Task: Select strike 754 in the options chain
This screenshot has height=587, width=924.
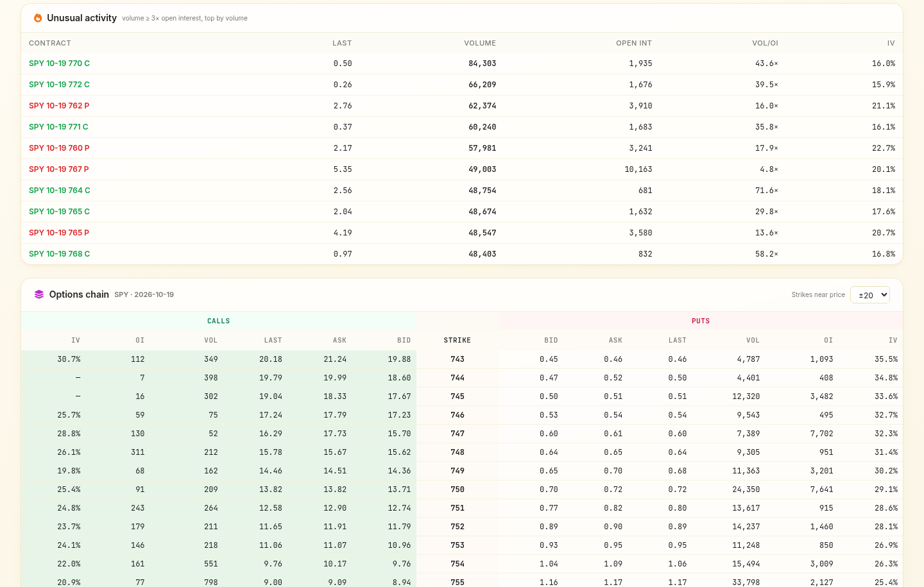Action: [458, 564]
